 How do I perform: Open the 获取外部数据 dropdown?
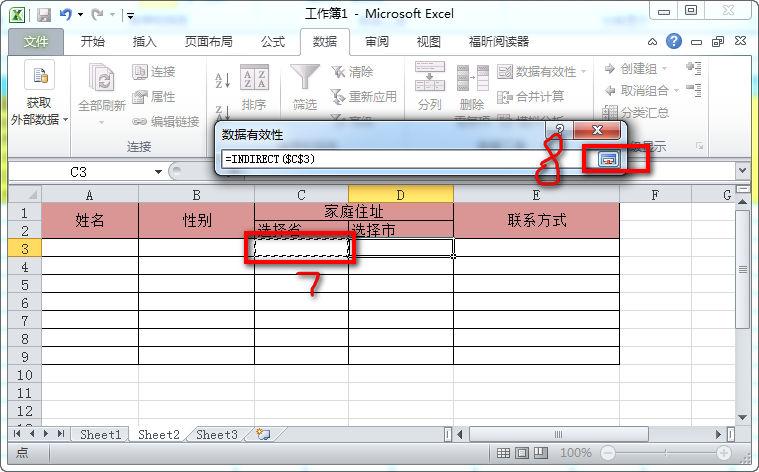[x=39, y=110]
